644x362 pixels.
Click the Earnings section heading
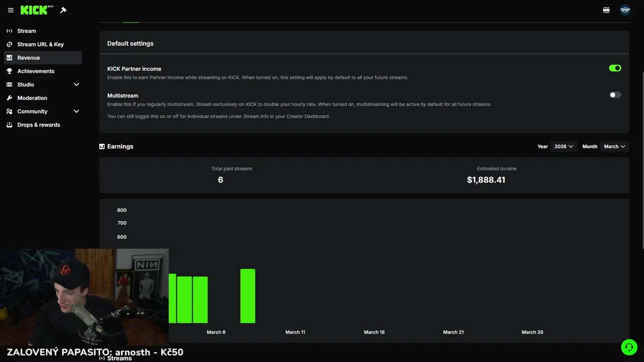[120, 146]
